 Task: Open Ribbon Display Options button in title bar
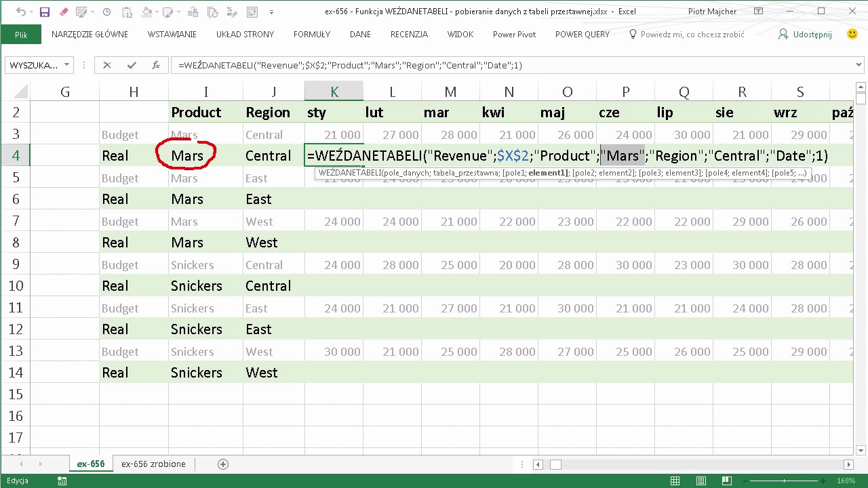(759, 12)
